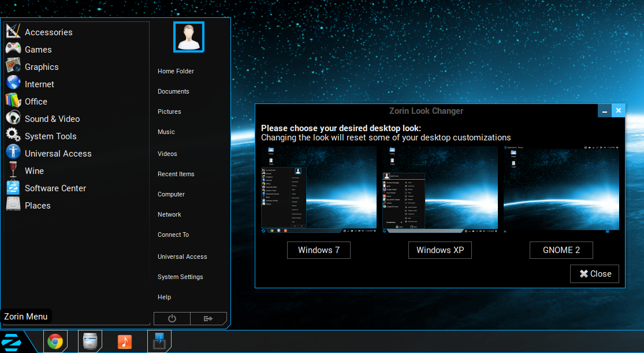
Task: Open the Graphics category in Zorin menu
Action: tap(40, 66)
